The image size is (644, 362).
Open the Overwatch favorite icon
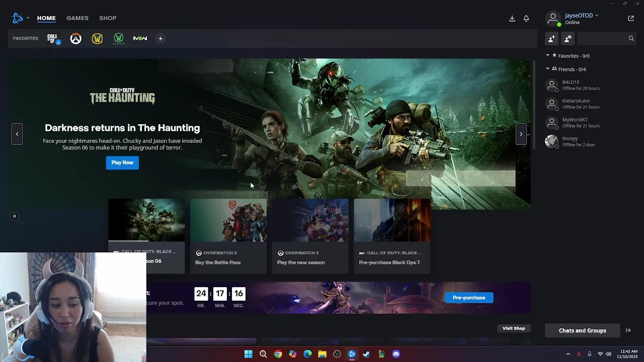pos(75,39)
